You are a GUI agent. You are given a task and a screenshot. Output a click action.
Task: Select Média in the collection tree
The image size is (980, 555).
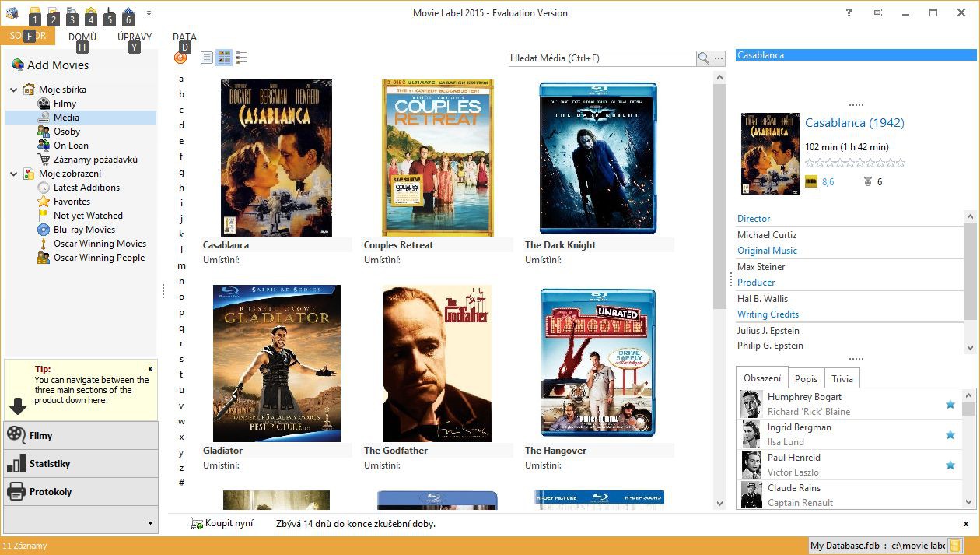pyautogui.click(x=66, y=118)
